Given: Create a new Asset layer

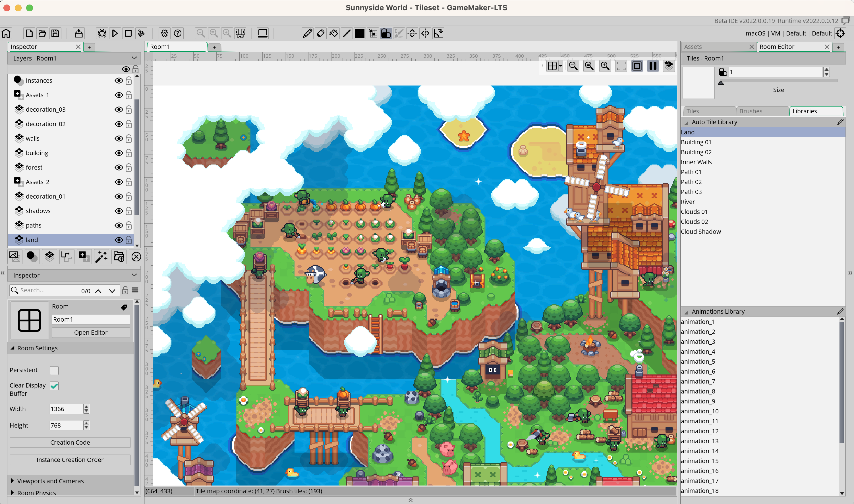Looking at the screenshot, I should [x=84, y=257].
